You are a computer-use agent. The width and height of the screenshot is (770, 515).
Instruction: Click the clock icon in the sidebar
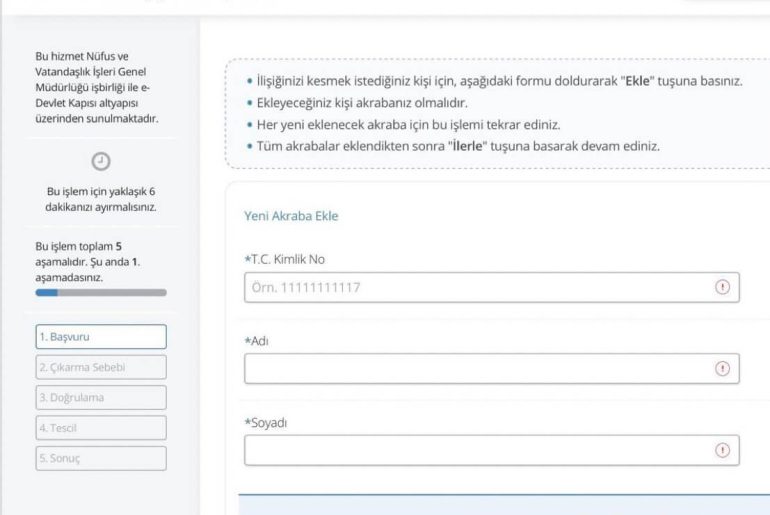tap(100, 159)
